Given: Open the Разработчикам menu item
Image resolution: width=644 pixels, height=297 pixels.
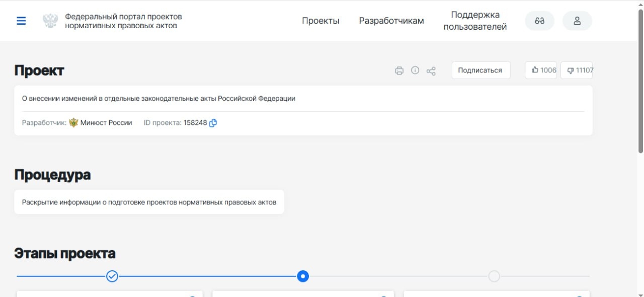Looking at the screenshot, I should point(391,21).
